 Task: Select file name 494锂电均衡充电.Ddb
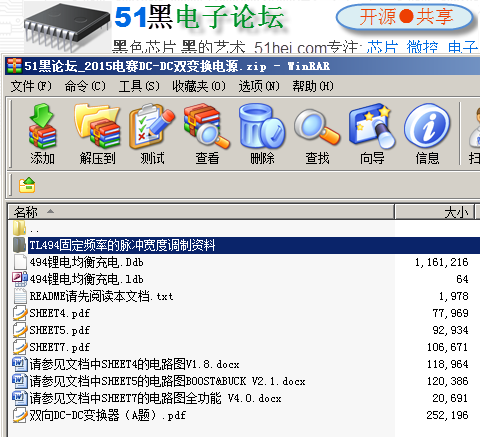click(86, 262)
